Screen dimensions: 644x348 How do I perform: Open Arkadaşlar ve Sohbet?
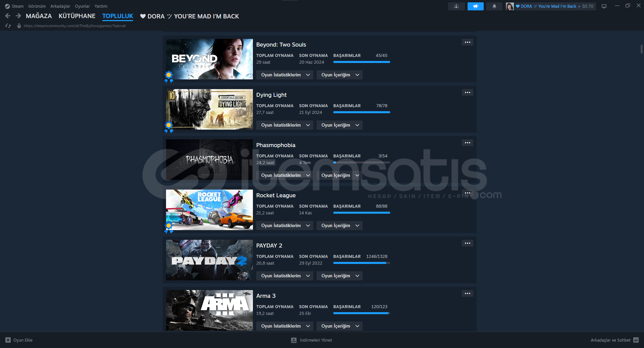[x=614, y=340]
